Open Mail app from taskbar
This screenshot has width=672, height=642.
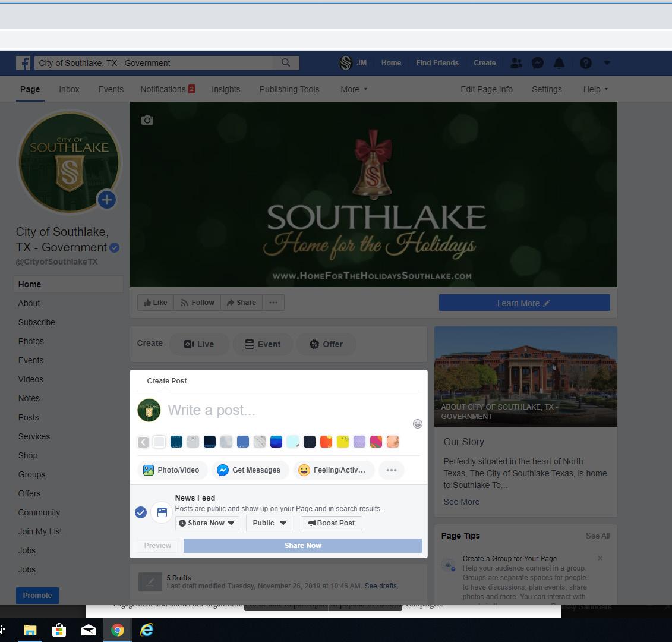coord(89,630)
